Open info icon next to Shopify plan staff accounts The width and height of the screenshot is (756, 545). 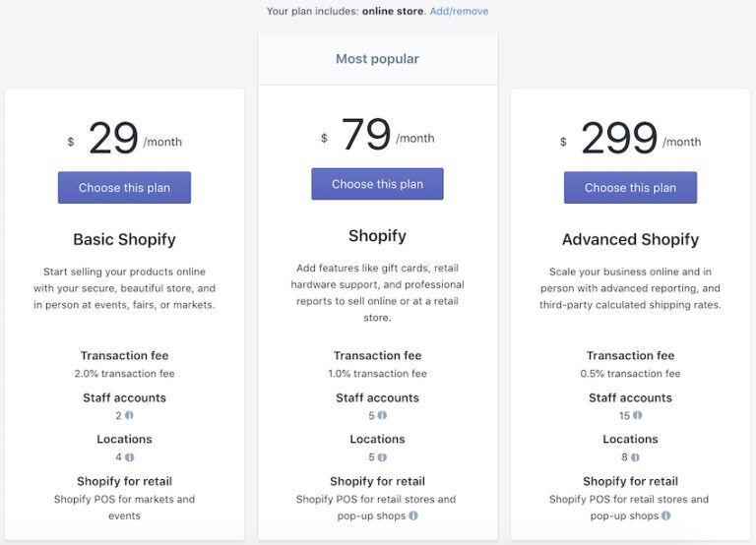coord(382,415)
